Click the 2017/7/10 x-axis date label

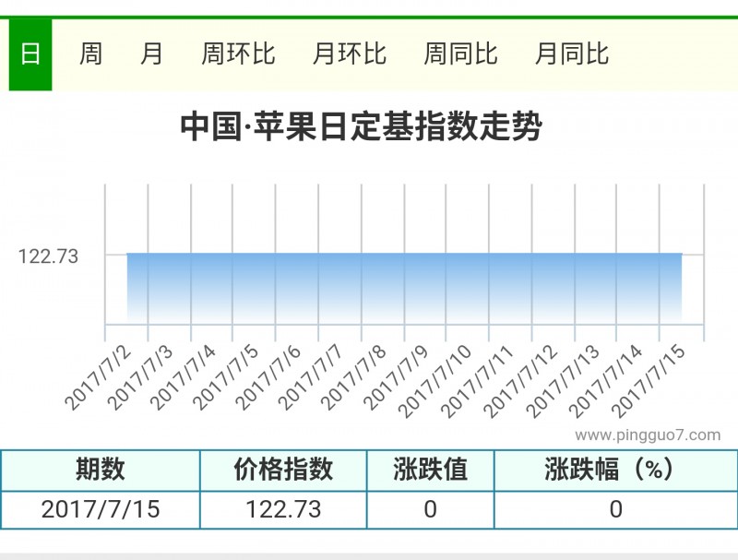tap(434, 382)
